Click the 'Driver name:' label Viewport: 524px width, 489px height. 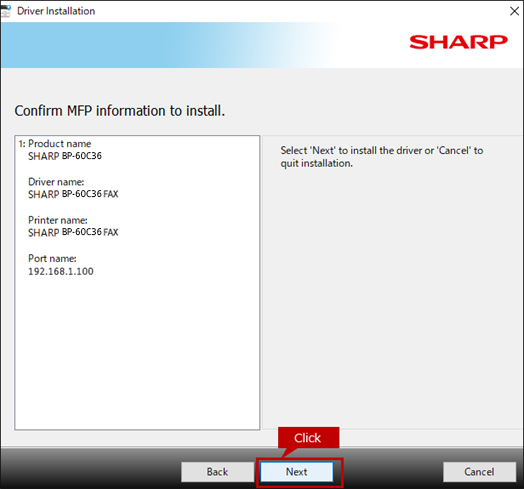point(56,182)
